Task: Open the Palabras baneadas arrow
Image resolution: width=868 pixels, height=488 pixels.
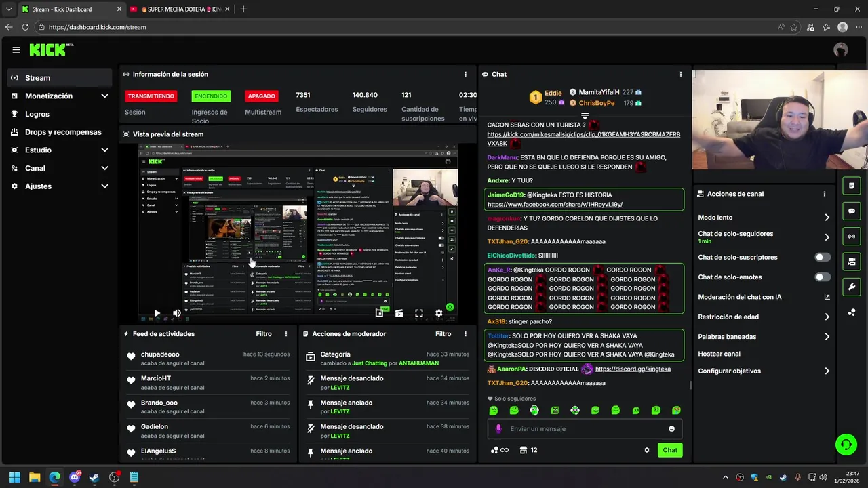Action: tap(827, 337)
